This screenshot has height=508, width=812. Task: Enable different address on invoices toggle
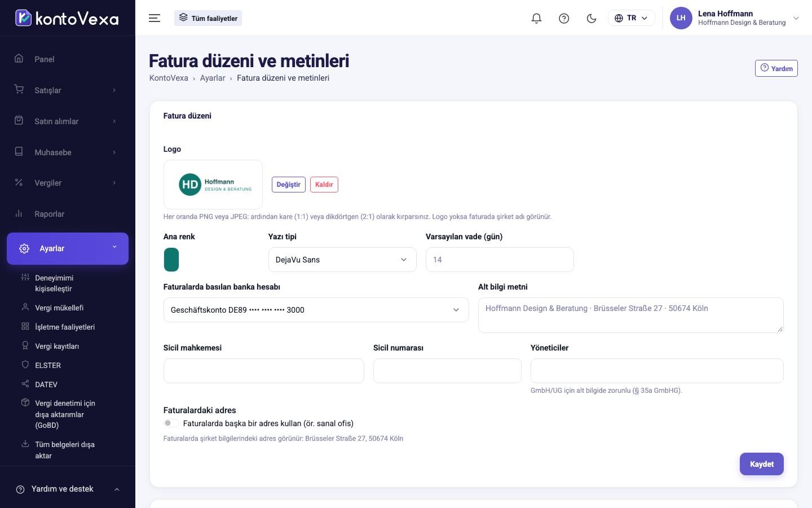[171, 423]
